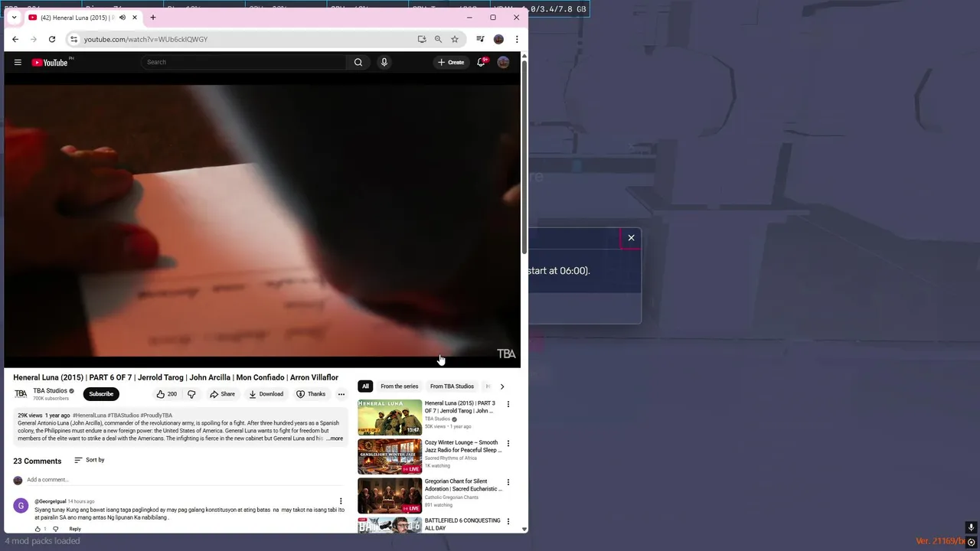980x551 pixels.
Task: Open the #HeneralLuna hashtag link
Action: tap(90, 416)
